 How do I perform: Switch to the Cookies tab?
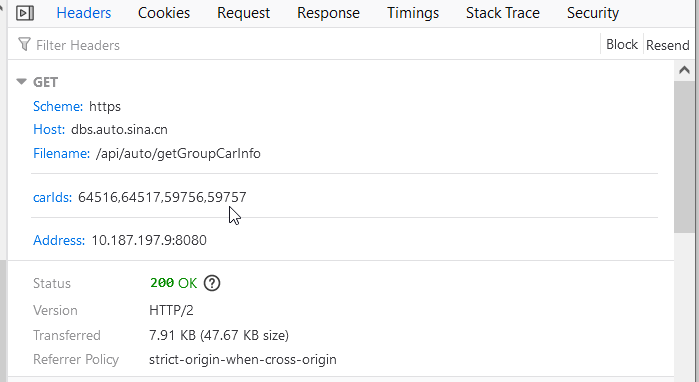point(164,13)
